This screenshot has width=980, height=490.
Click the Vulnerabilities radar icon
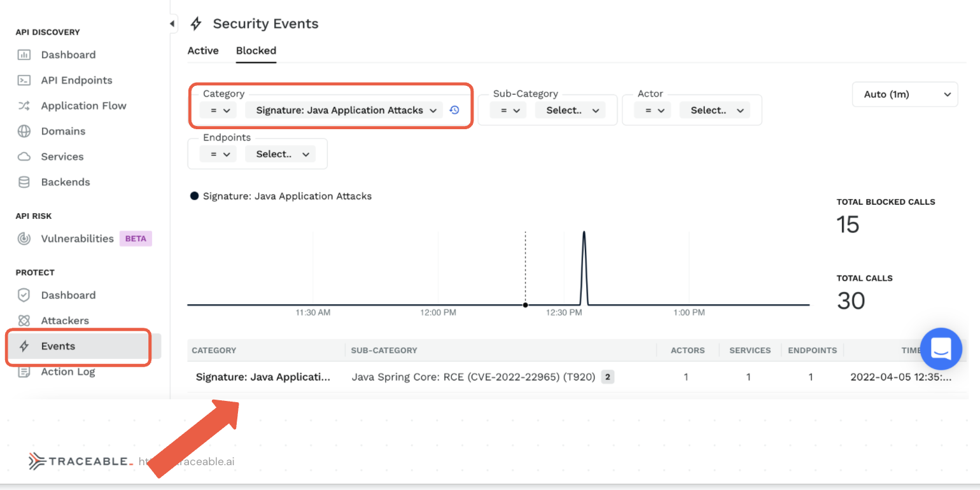(x=24, y=239)
